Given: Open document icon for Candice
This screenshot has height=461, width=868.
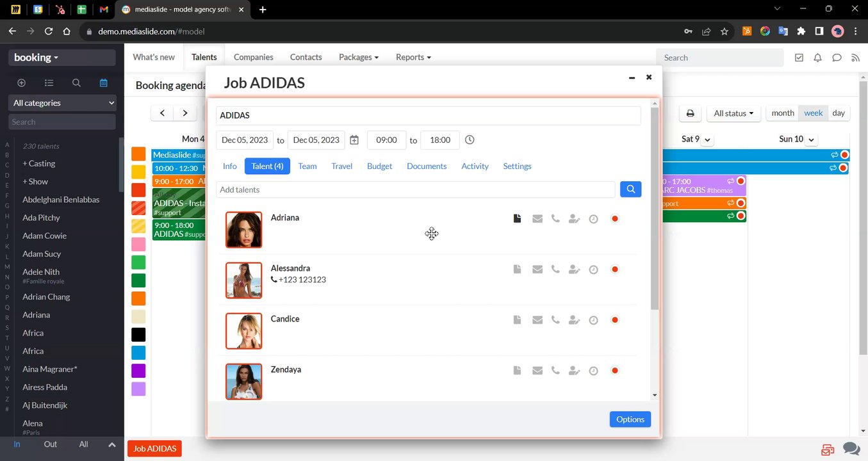Looking at the screenshot, I should [517, 320].
